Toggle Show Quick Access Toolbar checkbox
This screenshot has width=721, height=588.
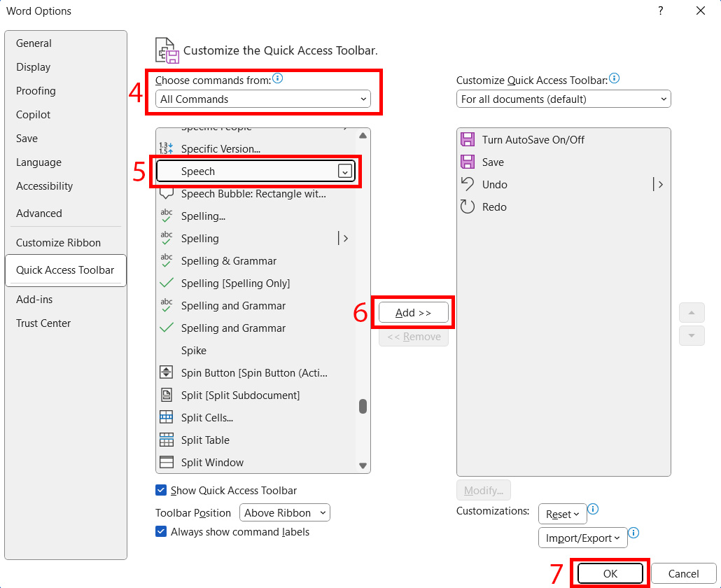pyautogui.click(x=161, y=490)
